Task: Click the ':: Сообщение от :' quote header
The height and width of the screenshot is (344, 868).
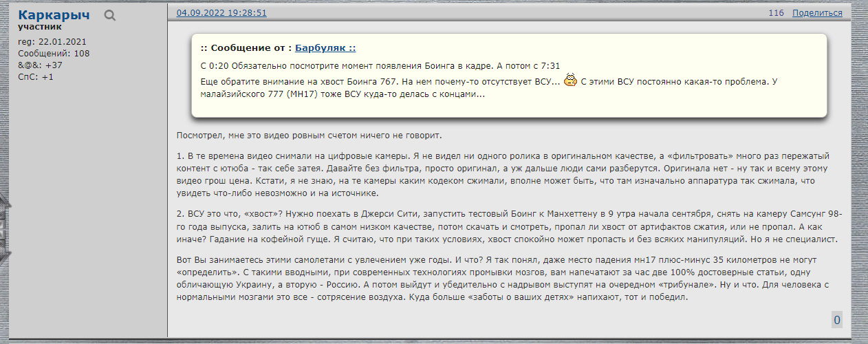Action: click(x=246, y=48)
